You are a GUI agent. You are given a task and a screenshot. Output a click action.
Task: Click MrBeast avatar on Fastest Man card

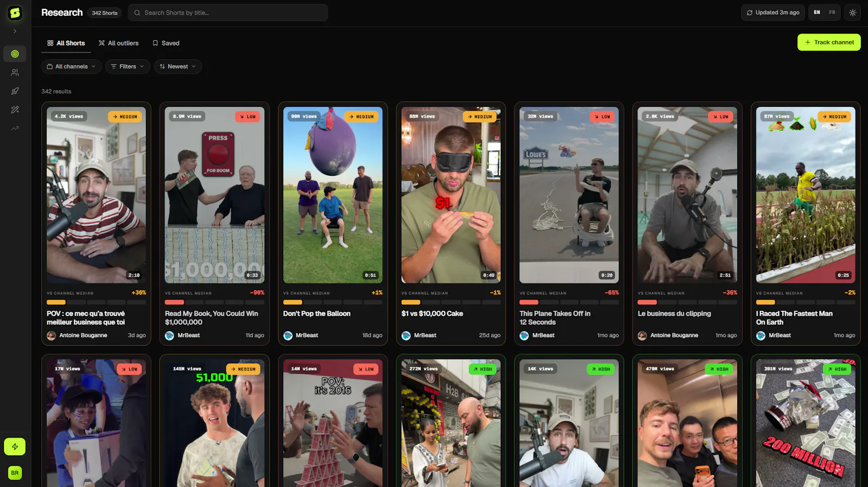pos(761,336)
